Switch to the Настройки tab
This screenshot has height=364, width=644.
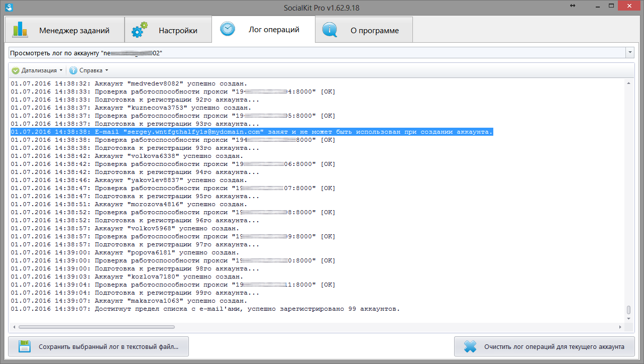(168, 30)
